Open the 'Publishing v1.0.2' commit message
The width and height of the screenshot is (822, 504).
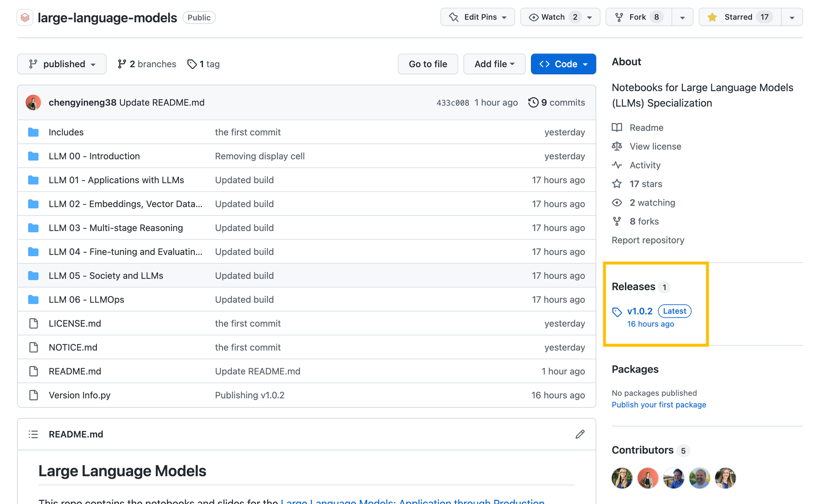pos(250,395)
